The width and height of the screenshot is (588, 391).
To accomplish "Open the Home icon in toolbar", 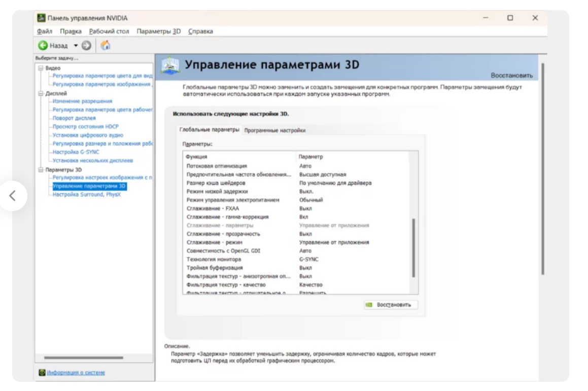I will coord(106,45).
